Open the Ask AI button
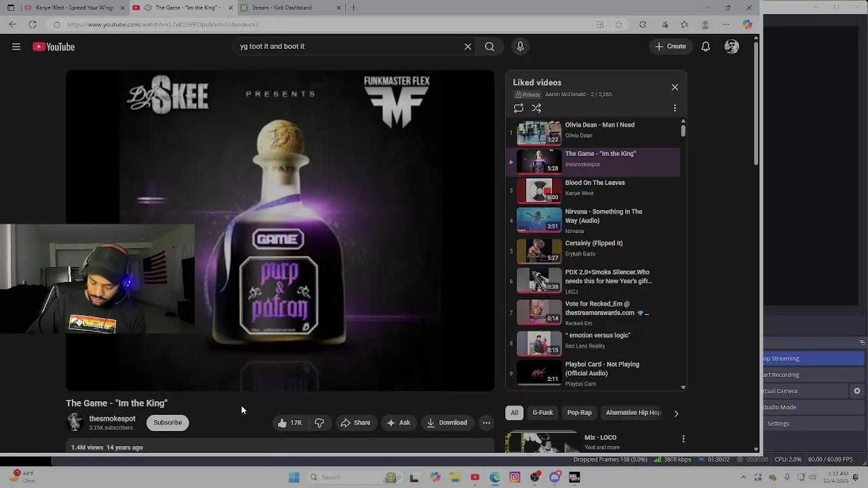868x488 pixels. pyautogui.click(x=399, y=423)
